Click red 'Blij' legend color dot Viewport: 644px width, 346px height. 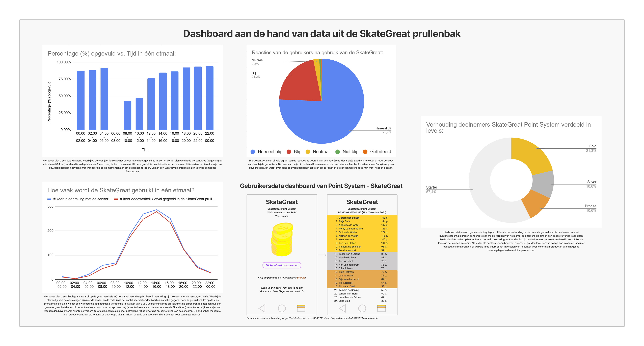tap(289, 152)
